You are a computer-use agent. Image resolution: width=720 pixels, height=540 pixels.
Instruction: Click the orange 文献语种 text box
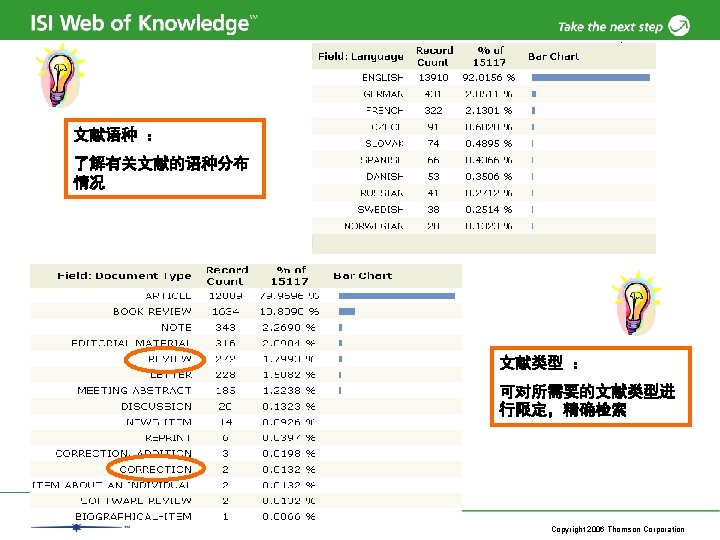[x=165, y=158]
